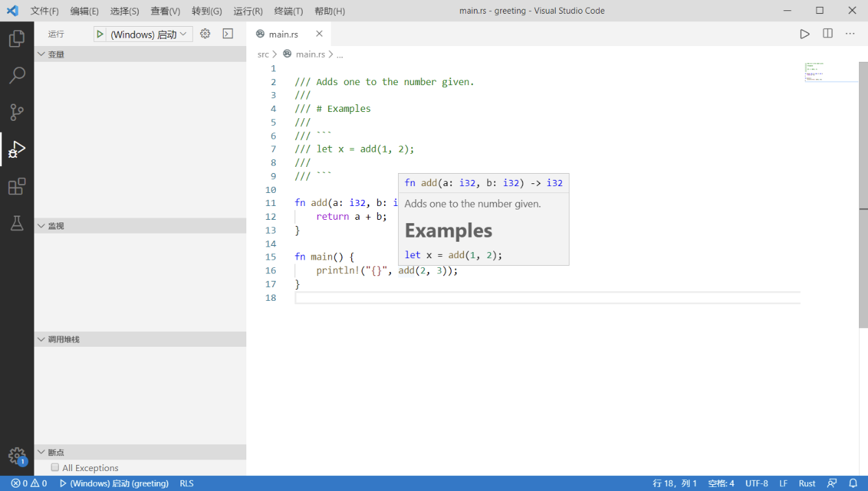
Task: Open the Extensions view
Action: coord(16,186)
